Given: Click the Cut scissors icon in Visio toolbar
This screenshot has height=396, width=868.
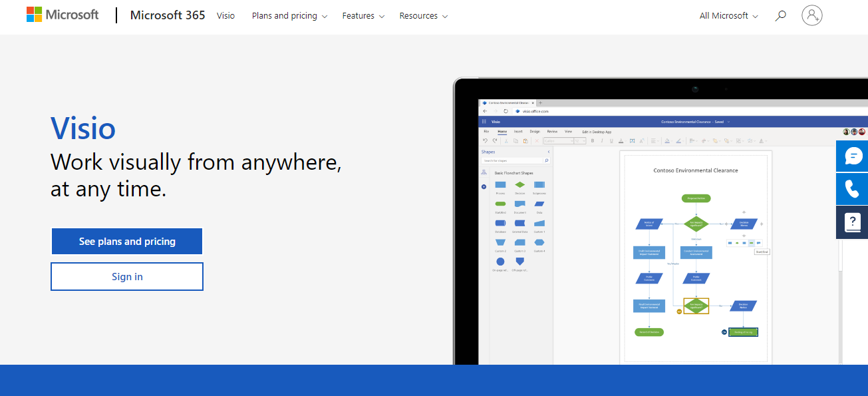Looking at the screenshot, I should click(506, 140).
